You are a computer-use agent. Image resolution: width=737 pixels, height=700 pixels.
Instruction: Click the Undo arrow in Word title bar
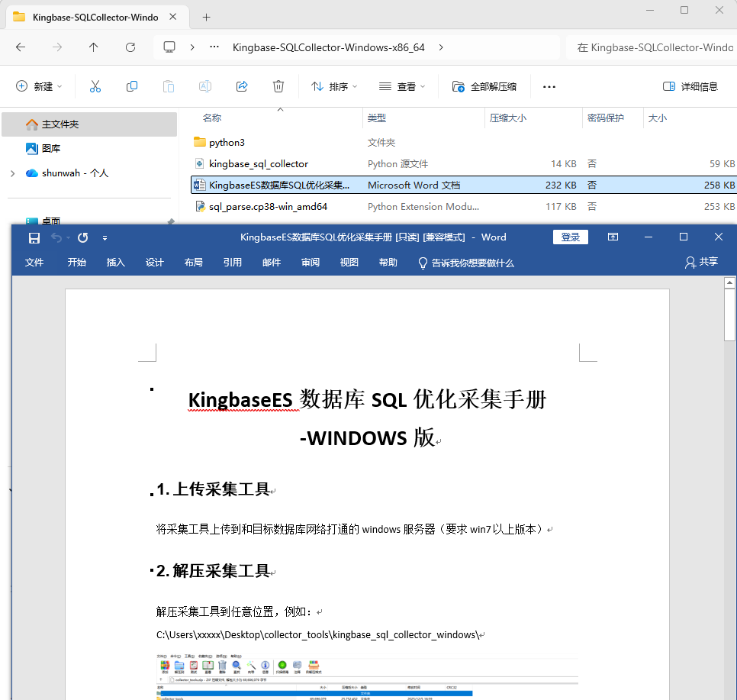(x=56, y=238)
